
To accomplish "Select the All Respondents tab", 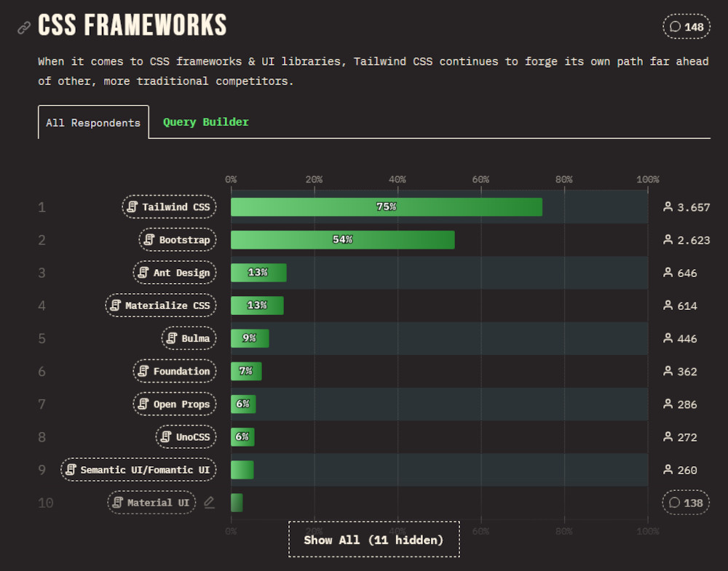I will click(x=93, y=122).
